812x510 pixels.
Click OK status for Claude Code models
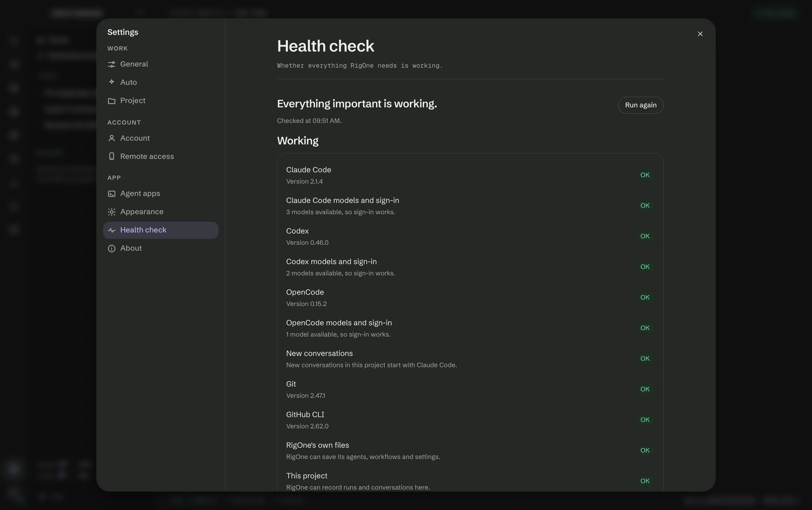645,206
